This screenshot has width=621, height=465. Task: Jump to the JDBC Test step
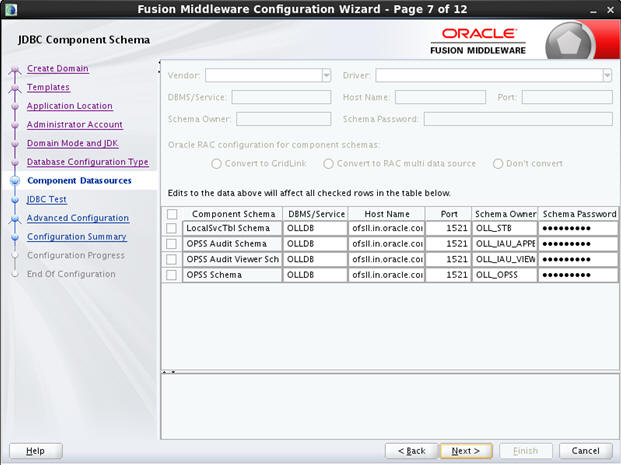point(47,199)
